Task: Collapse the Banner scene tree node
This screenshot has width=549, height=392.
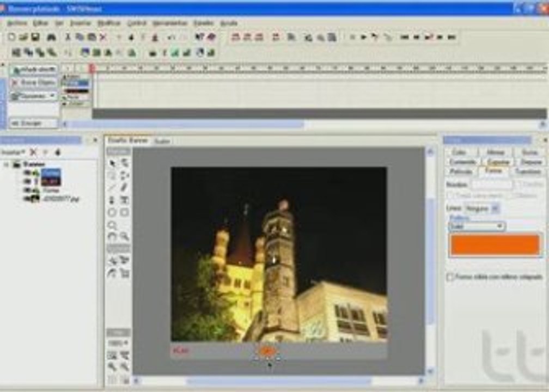Action: click(6, 164)
